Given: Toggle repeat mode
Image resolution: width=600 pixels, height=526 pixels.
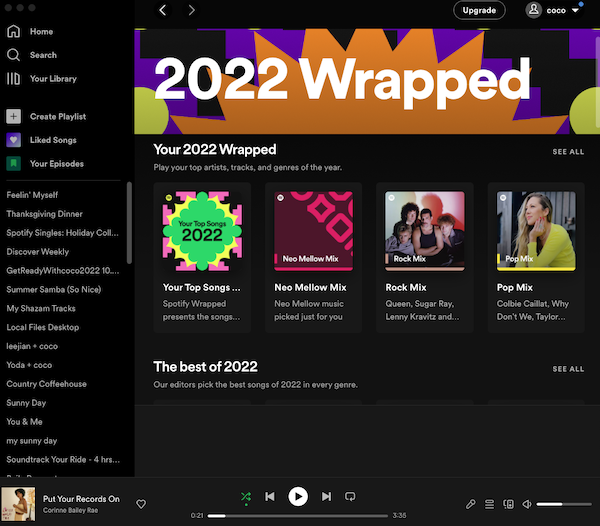Looking at the screenshot, I should [x=350, y=496].
